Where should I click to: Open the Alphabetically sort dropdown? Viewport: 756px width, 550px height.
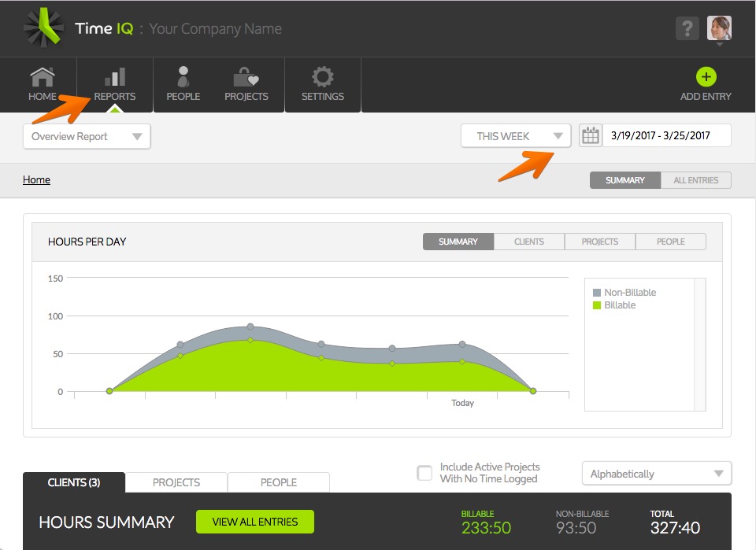[657, 474]
